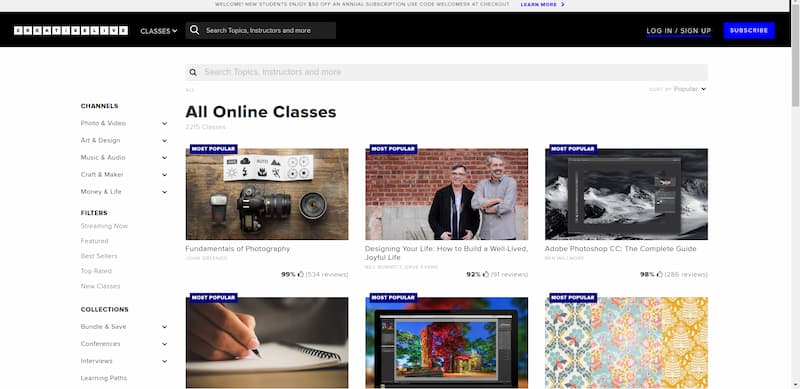Filter by Top Rated
Image resolution: width=800 pixels, height=389 pixels.
96,271
